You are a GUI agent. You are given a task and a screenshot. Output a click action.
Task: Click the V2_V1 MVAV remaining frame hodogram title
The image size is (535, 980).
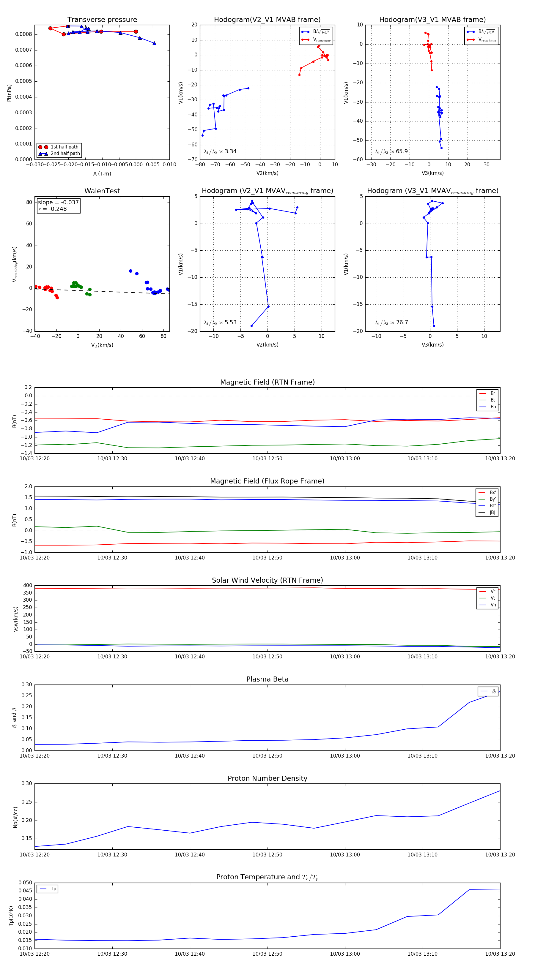pyautogui.click(x=267, y=191)
